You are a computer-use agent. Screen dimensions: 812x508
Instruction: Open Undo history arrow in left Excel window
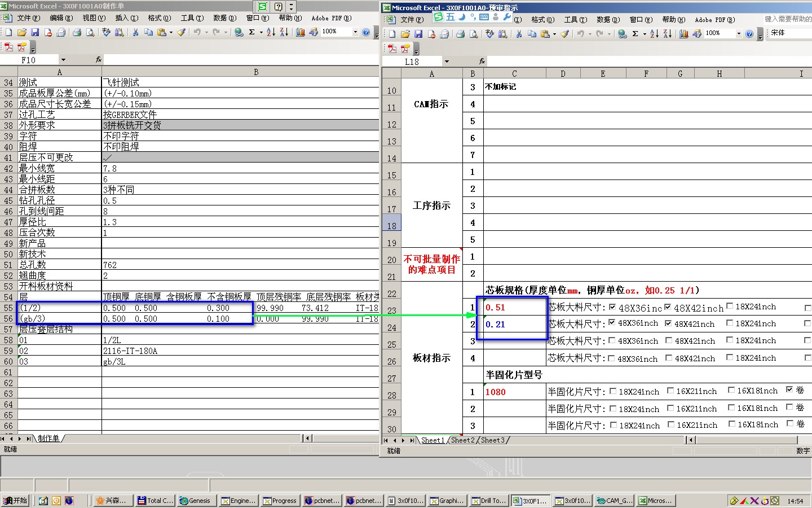(206, 32)
